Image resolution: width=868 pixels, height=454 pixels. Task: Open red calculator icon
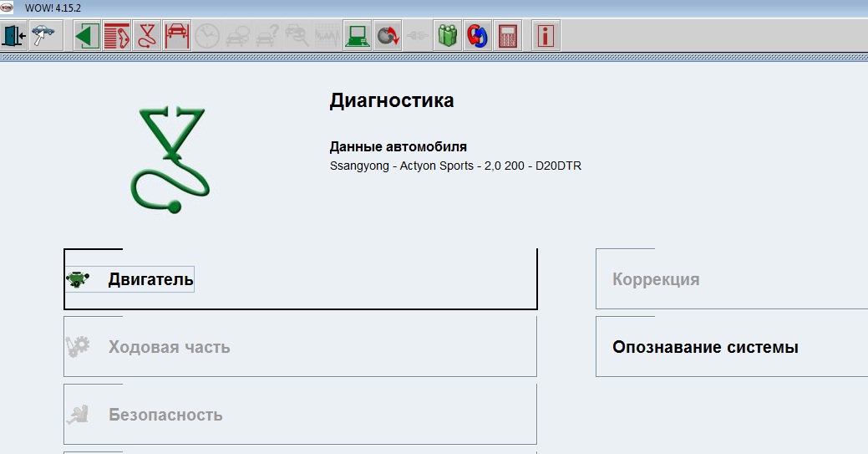[508, 36]
